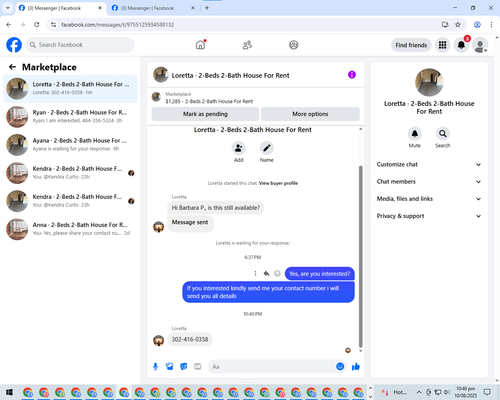Open the View buyer profile link
The image size is (500, 400).
(278, 183)
